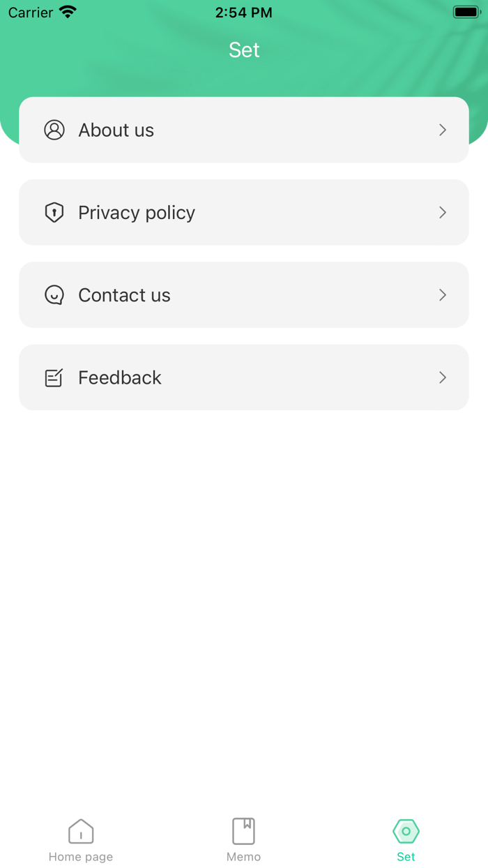Open the About us settings entry
This screenshot has width=488, height=868.
pyautogui.click(x=244, y=130)
